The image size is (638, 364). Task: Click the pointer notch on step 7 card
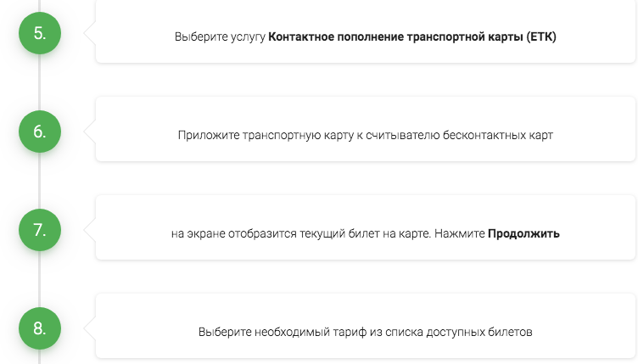click(x=92, y=231)
